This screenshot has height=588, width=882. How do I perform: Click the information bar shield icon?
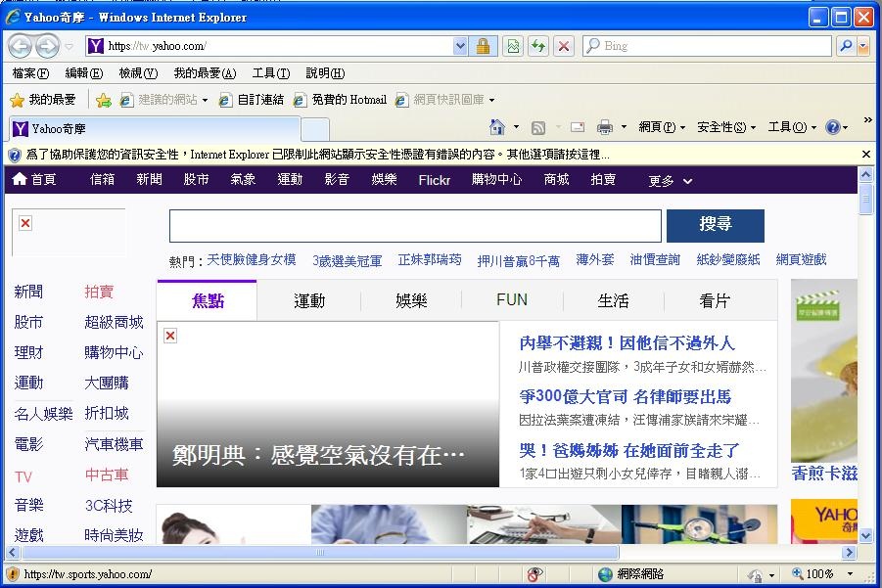pyautogui.click(x=15, y=155)
